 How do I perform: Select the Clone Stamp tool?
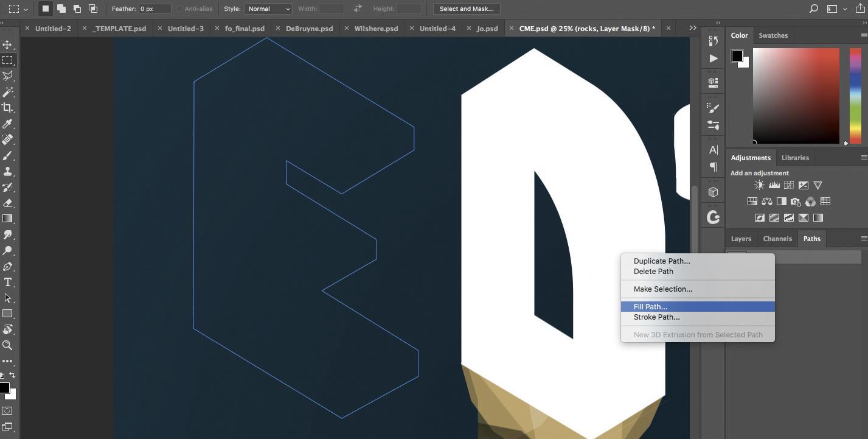click(8, 171)
